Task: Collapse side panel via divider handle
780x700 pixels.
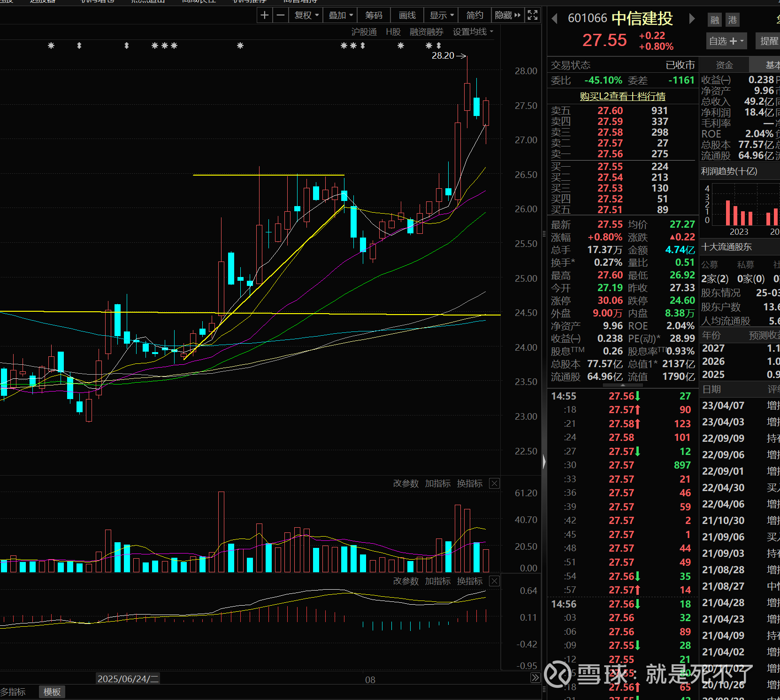Action: (544, 462)
